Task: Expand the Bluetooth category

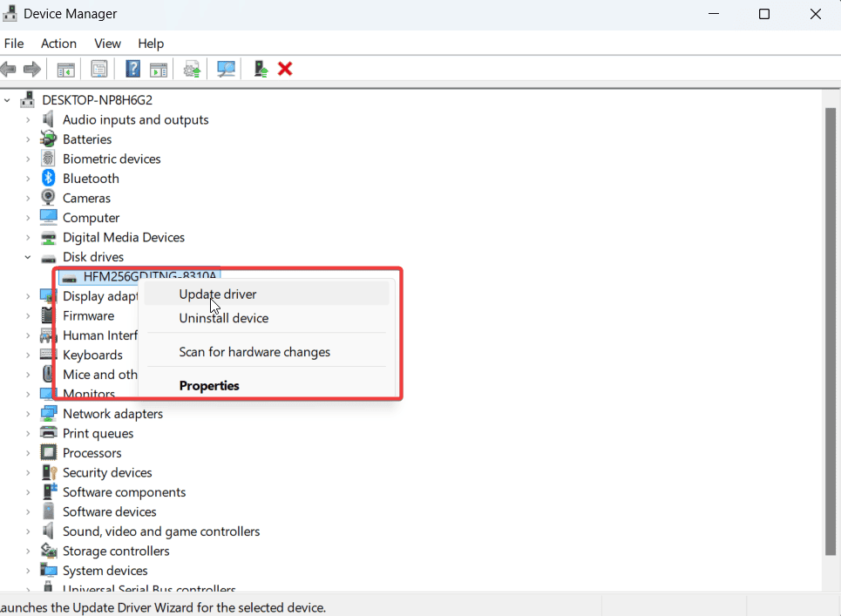Action: coord(28,179)
